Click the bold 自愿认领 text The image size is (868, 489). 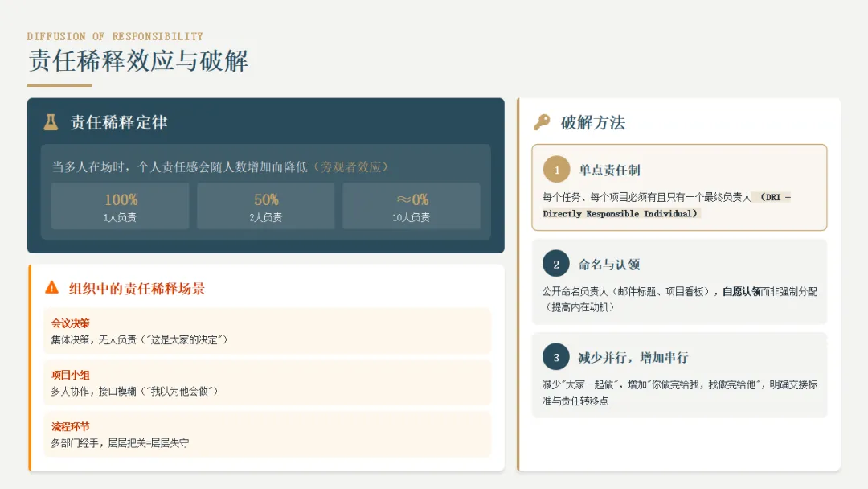click(741, 291)
